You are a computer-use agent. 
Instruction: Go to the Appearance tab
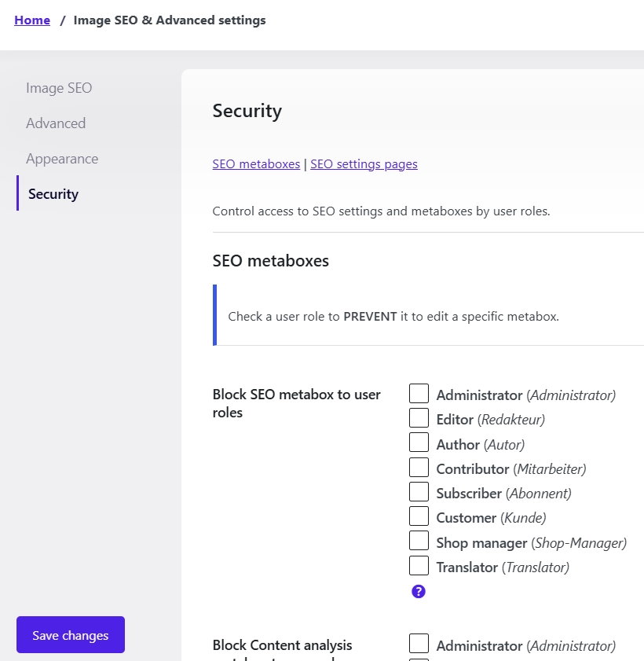pos(62,159)
